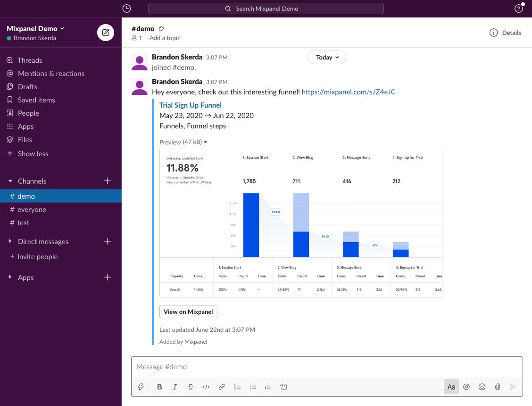
Task: Mention someone using the @ icon
Action: [466, 387]
